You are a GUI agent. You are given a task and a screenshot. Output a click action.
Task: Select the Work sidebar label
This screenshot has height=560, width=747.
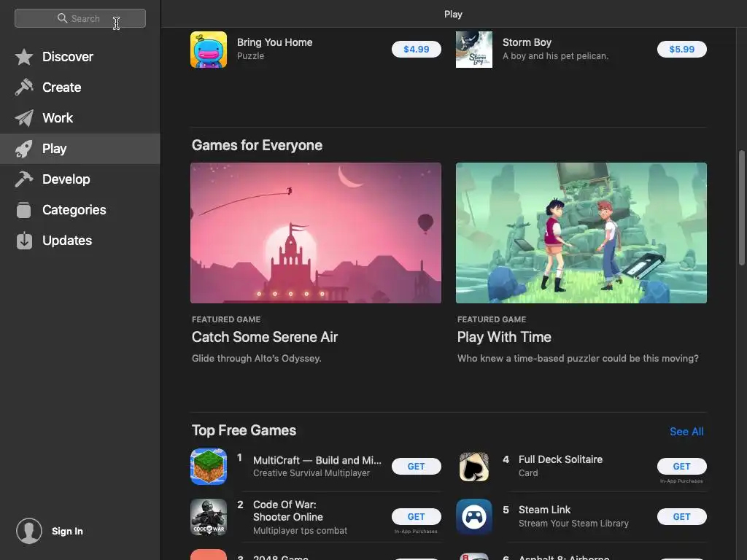(x=58, y=118)
